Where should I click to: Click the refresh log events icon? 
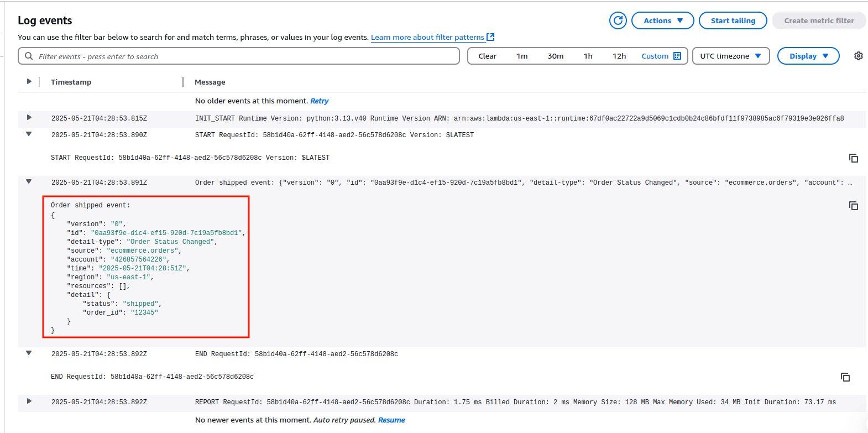[x=618, y=20]
